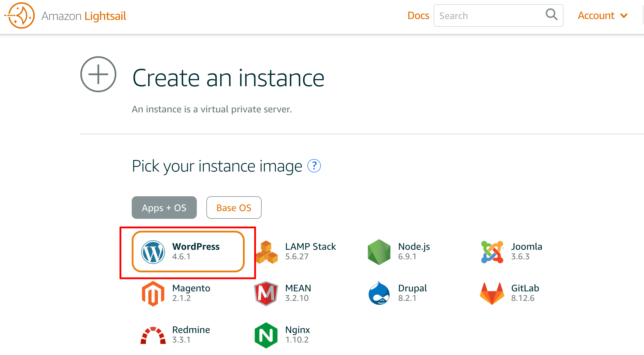
Task: Expand the Account dropdown menu
Action: coord(602,15)
